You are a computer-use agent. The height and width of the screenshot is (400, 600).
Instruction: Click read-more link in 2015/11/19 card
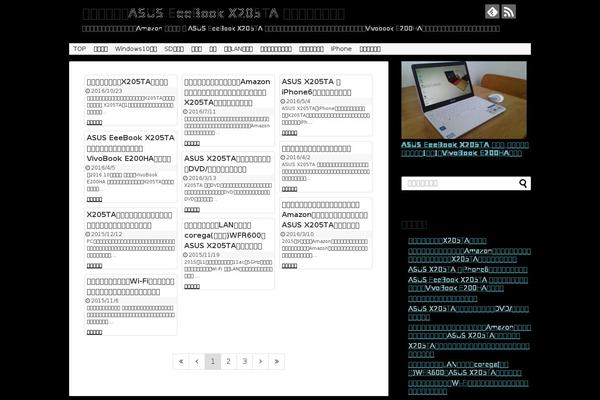192,286
